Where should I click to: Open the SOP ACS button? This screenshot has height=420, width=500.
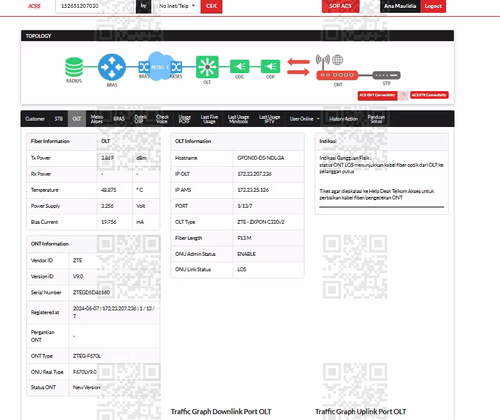(340, 6)
